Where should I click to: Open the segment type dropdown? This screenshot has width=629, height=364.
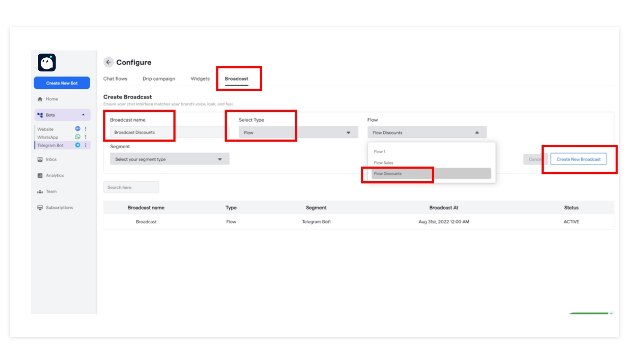pyautogui.click(x=170, y=159)
